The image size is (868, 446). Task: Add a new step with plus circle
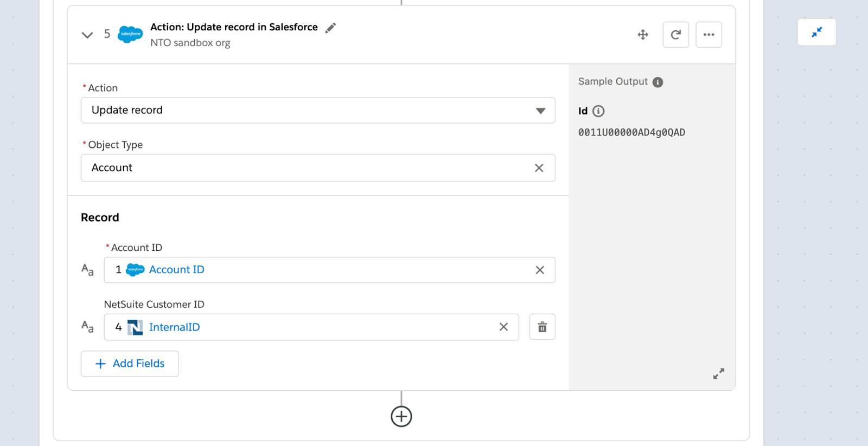pos(401,416)
